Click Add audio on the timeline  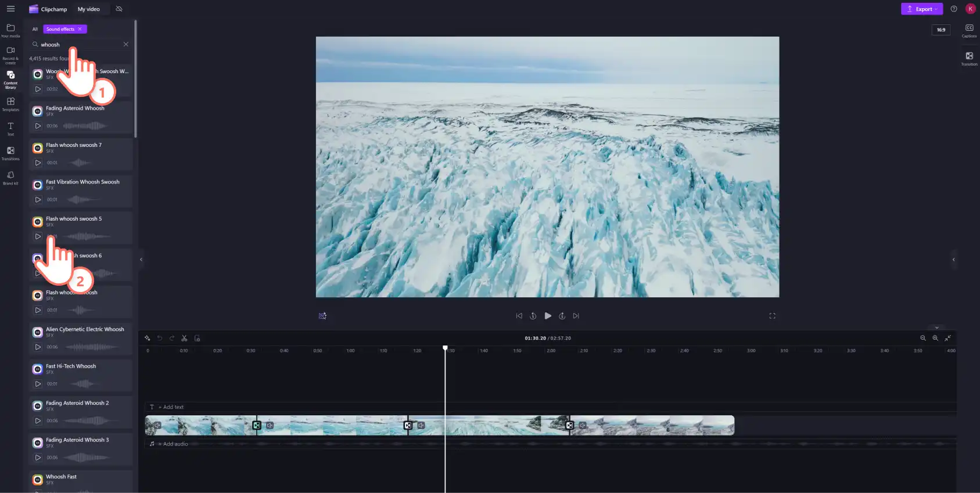pos(175,444)
